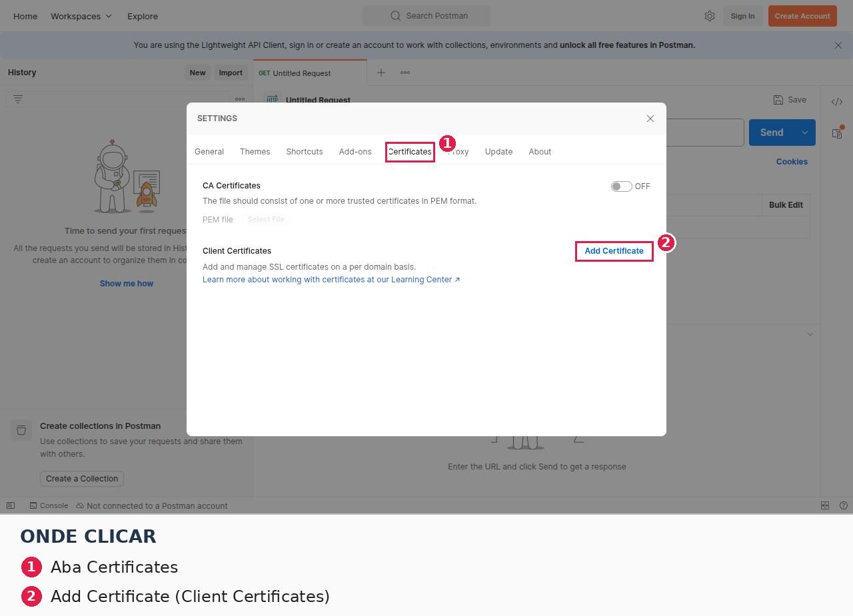Click the Add Certificate button
Screen dimensions: 853x616
[x=614, y=251]
